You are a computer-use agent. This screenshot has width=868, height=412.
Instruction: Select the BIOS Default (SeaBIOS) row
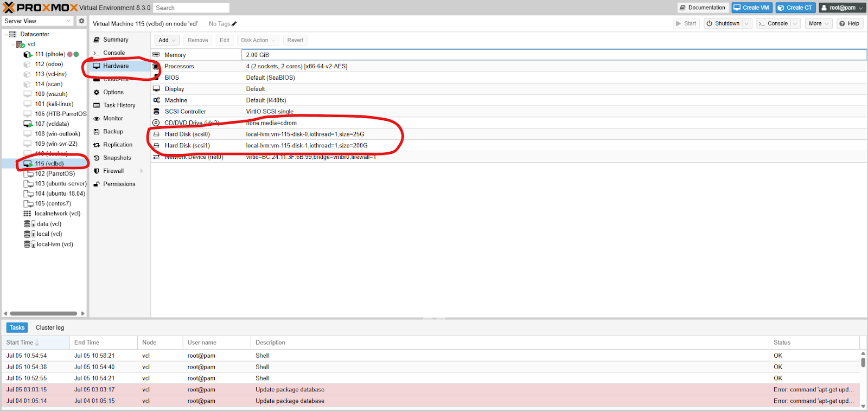coord(509,78)
